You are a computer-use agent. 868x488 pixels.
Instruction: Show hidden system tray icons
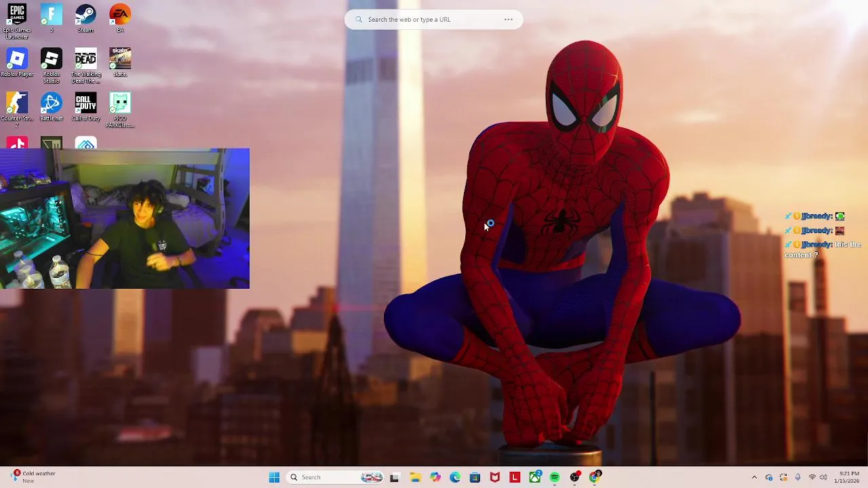point(754,477)
